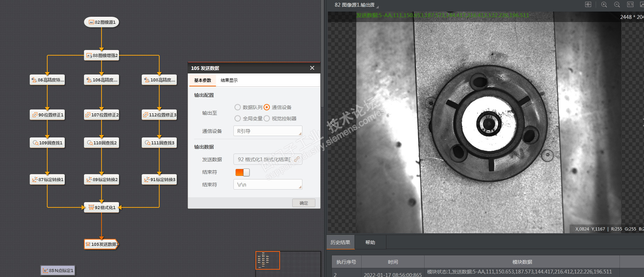Open the 历史结果 tab
The height and width of the screenshot is (277, 644).
[341, 242]
